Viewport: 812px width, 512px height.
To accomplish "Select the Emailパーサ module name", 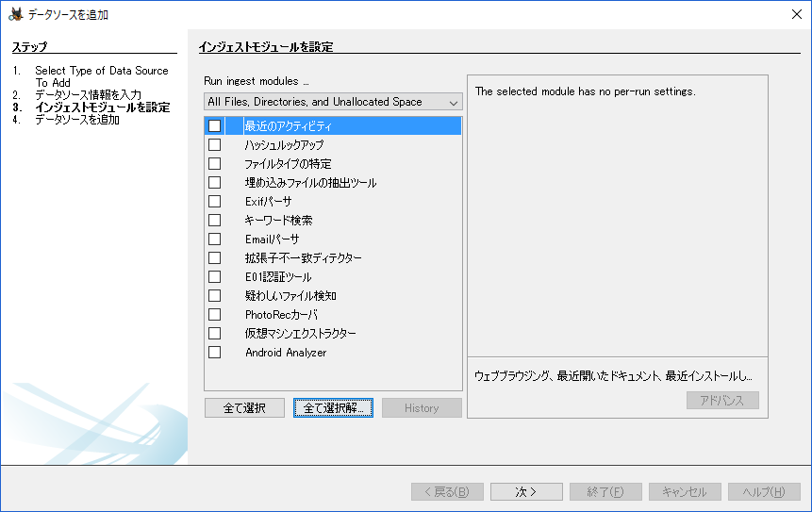I will (x=273, y=239).
